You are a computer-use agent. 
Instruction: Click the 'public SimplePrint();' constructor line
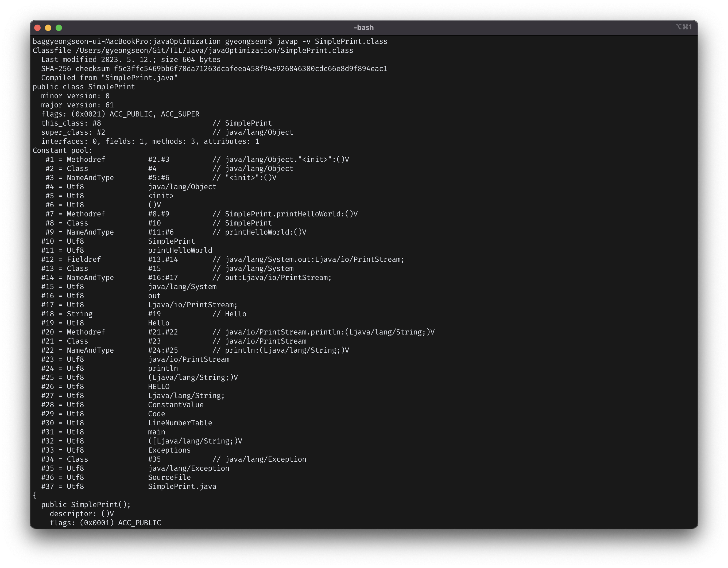(x=86, y=505)
